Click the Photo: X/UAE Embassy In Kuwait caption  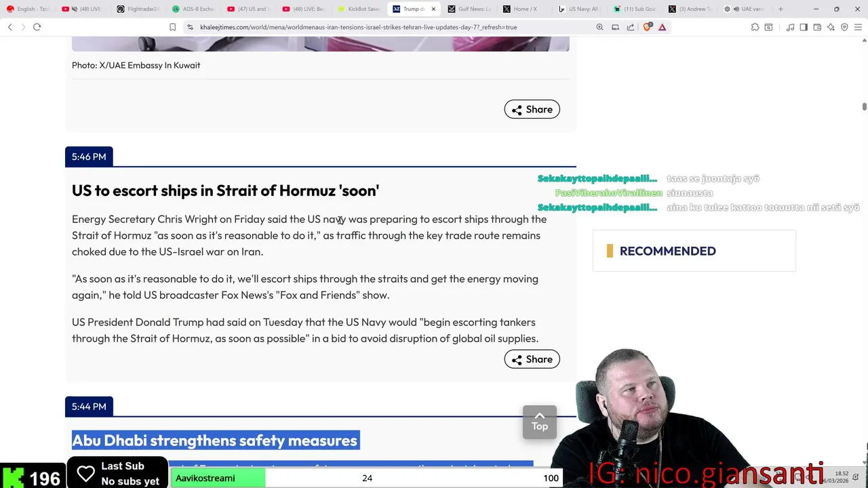pos(136,65)
